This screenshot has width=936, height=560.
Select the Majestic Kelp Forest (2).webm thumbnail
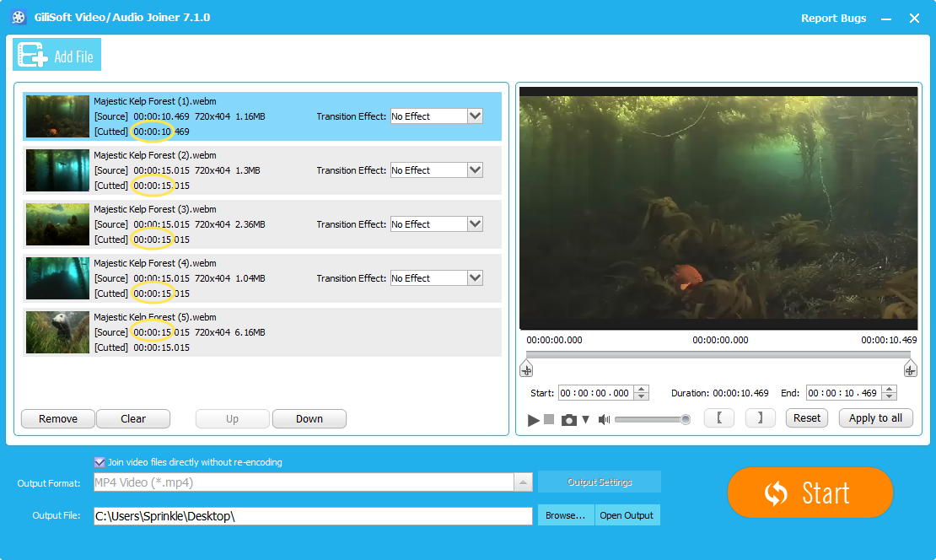point(57,170)
